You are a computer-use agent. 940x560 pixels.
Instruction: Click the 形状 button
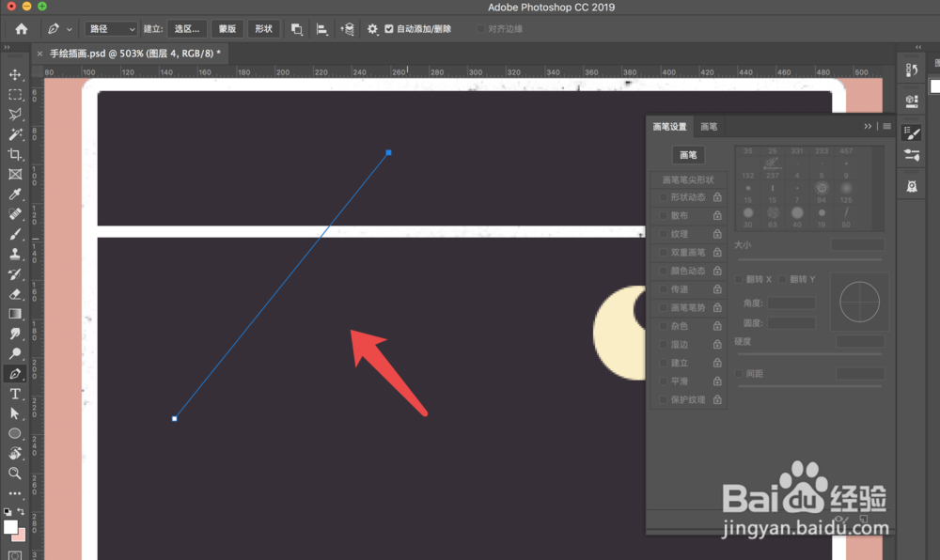coord(264,29)
